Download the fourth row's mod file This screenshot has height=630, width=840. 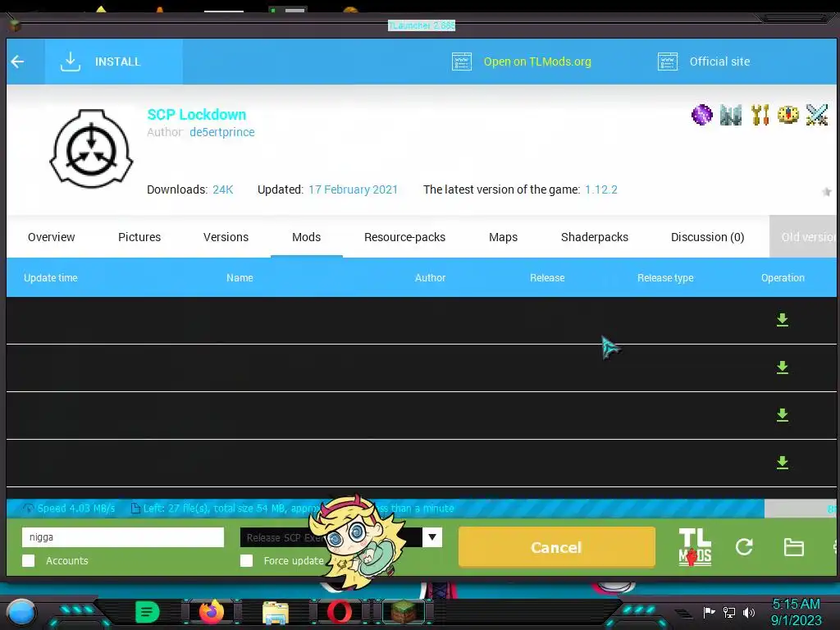(782, 463)
